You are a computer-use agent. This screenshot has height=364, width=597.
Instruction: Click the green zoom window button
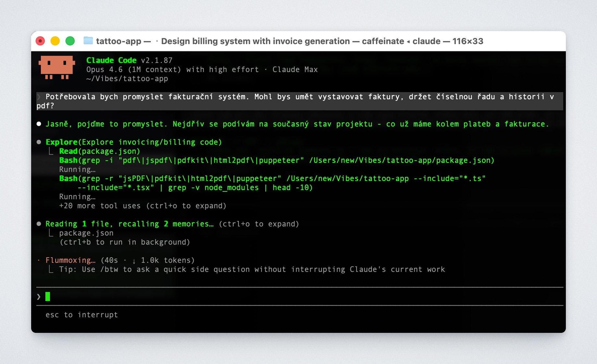click(x=70, y=41)
